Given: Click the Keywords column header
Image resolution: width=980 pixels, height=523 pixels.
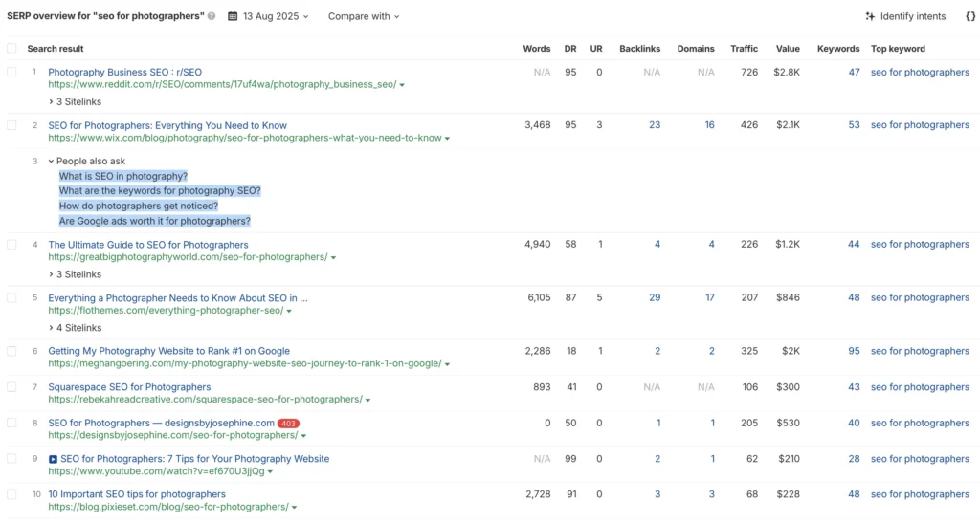Looking at the screenshot, I should tap(838, 49).
